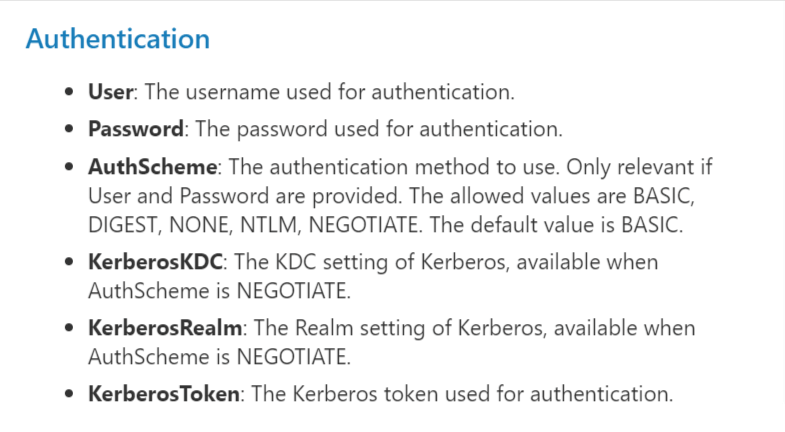The width and height of the screenshot is (785, 432).
Task: Click the bold Password property name
Action: [135, 129]
